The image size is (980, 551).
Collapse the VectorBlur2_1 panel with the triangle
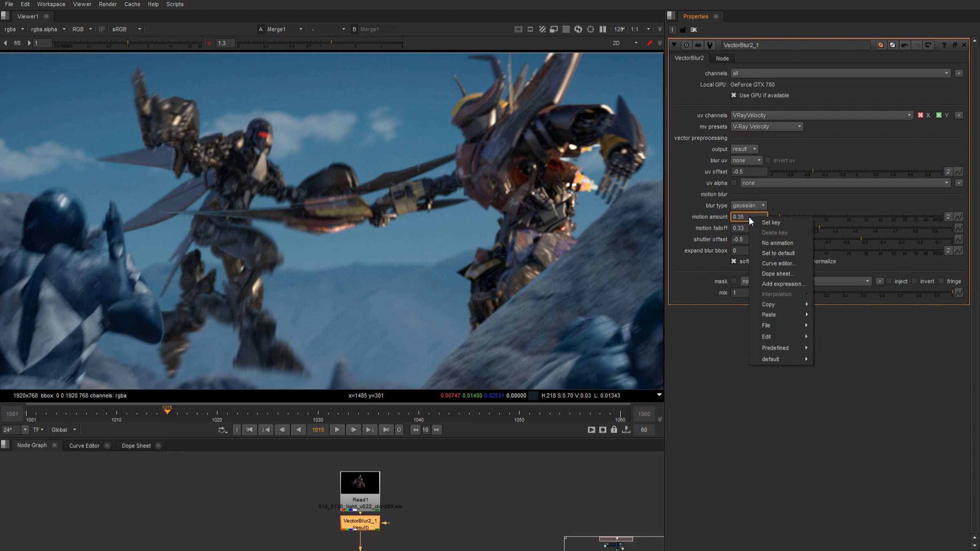674,45
